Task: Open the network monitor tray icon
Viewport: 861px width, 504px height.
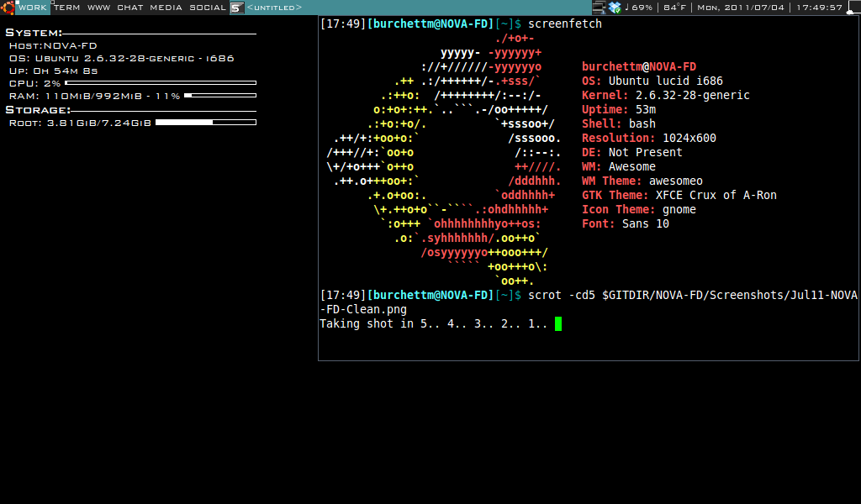Action: 599,8
